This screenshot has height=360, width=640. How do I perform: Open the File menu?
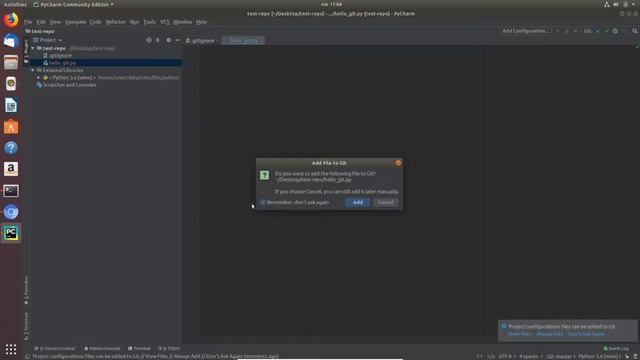pyautogui.click(x=28, y=22)
